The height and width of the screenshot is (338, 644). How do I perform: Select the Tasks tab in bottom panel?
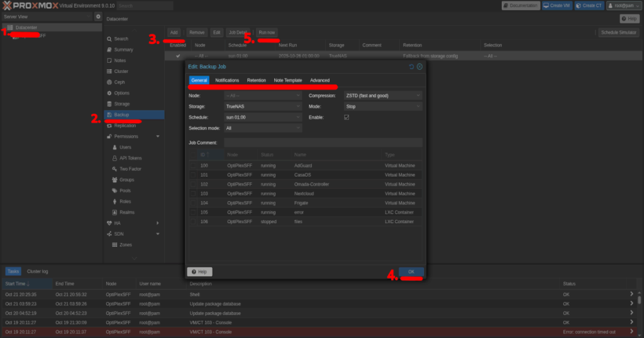click(x=13, y=271)
